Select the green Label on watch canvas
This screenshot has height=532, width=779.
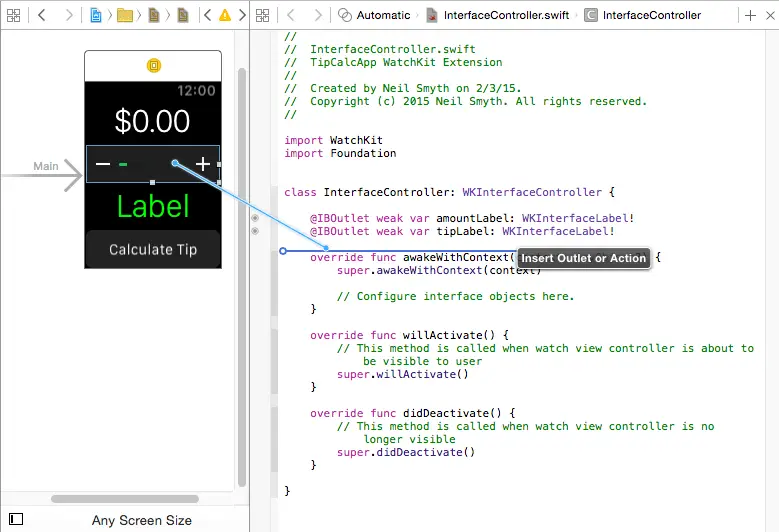153,206
